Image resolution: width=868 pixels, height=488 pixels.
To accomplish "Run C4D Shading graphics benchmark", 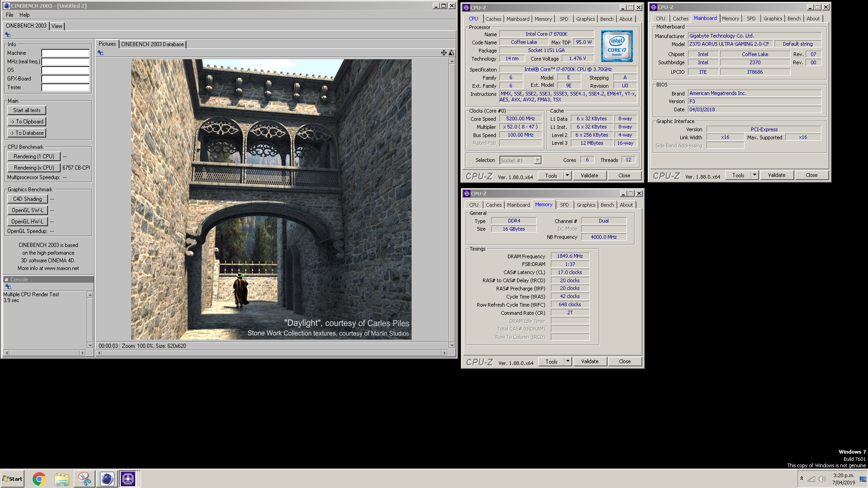I will (27, 199).
